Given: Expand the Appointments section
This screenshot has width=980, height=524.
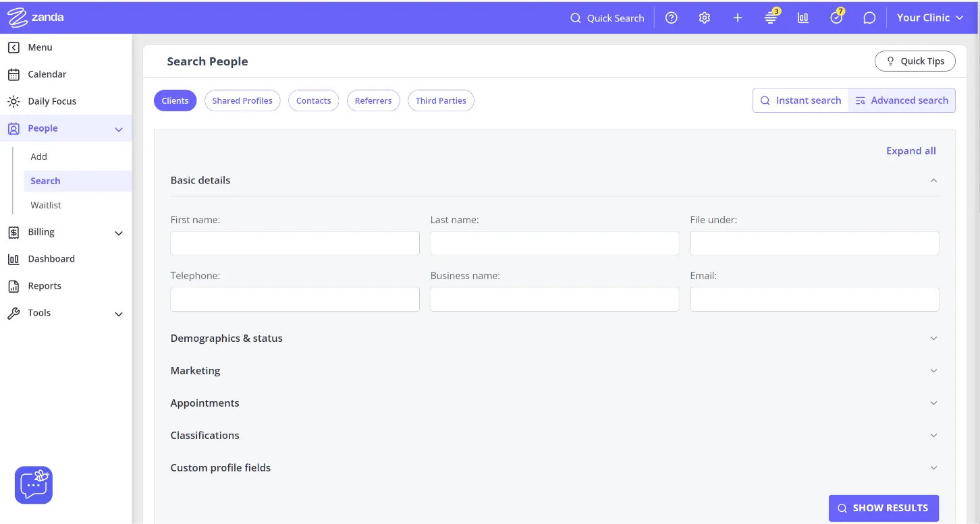Looking at the screenshot, I should (933, 403).
